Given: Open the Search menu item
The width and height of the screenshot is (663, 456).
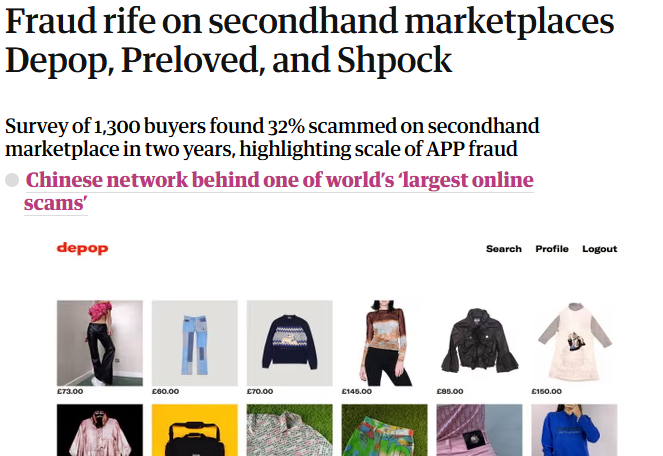Looking at the screenshot, I should point(503,249).
